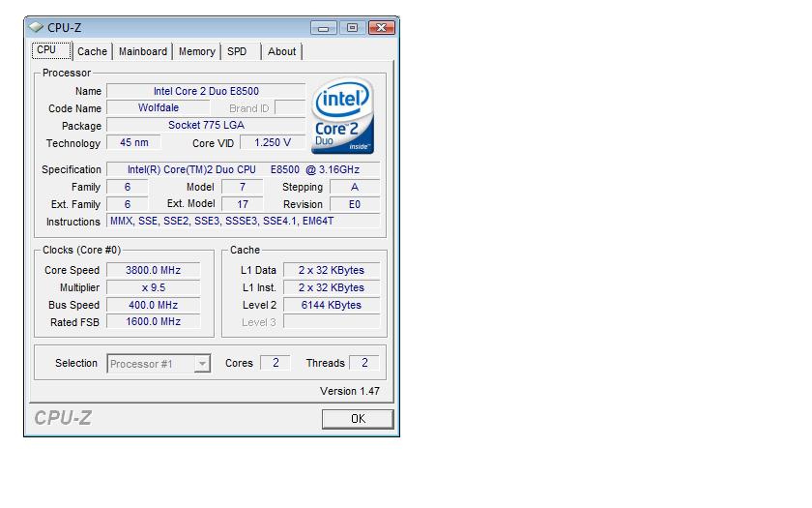Click the Threads count value field

tap(364, 363)
